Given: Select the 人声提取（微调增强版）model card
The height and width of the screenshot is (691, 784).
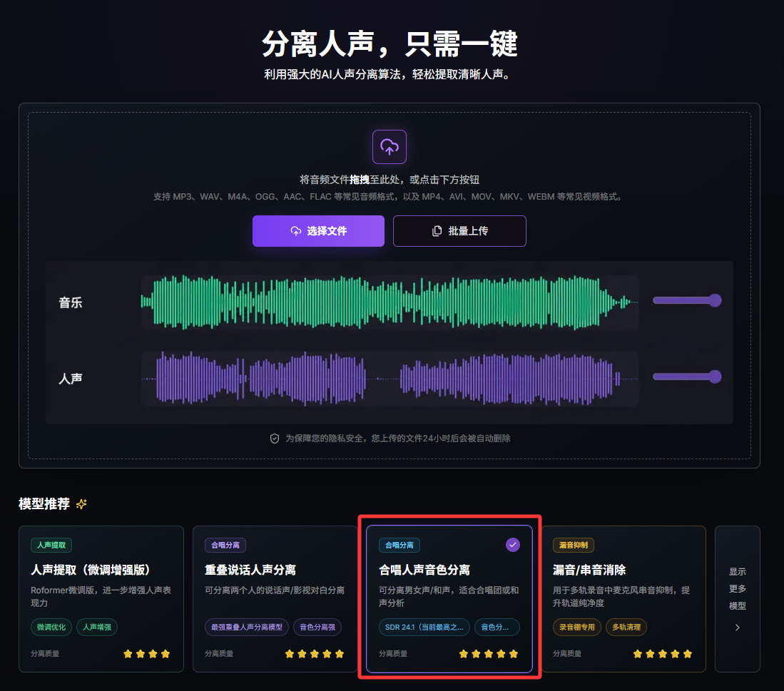Looking at the screenshot, I should [x=101, y=598].
